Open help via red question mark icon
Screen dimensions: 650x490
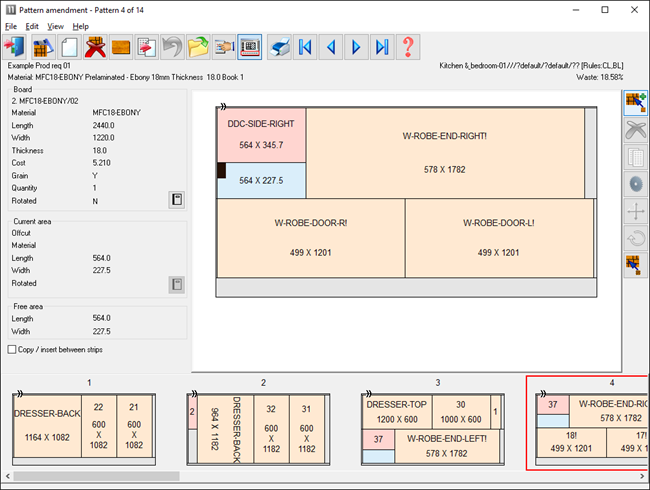click(x=408, y=47)
